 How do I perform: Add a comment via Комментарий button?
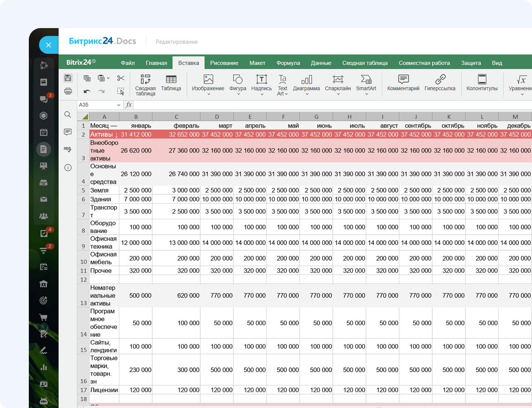[x=403, y=82]
